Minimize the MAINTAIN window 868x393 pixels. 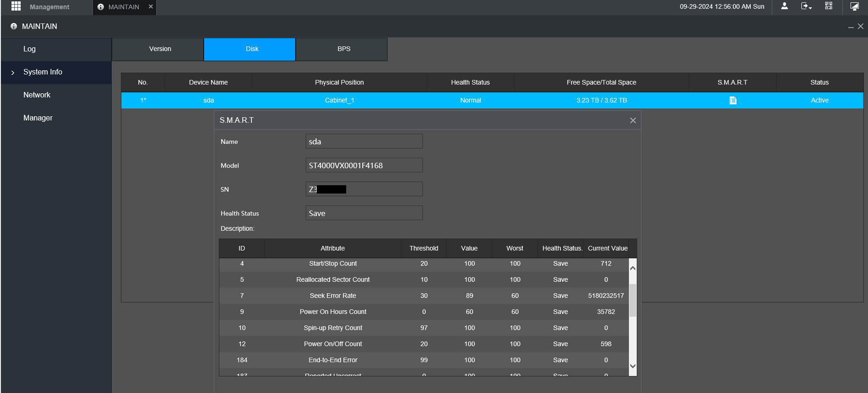point(851,27)
